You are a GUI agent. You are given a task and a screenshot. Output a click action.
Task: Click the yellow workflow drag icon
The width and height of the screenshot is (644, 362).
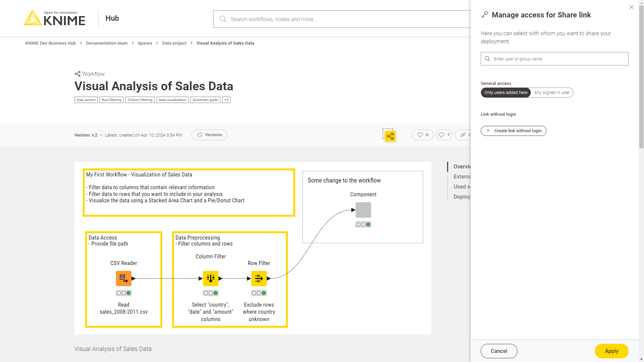coord(390,136)
